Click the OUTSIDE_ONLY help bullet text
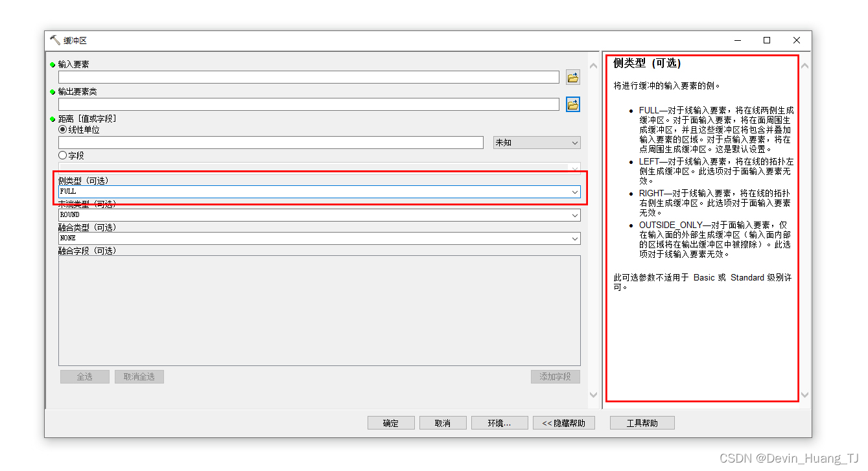Screen dimensions: 868x471 click(715, 240)
